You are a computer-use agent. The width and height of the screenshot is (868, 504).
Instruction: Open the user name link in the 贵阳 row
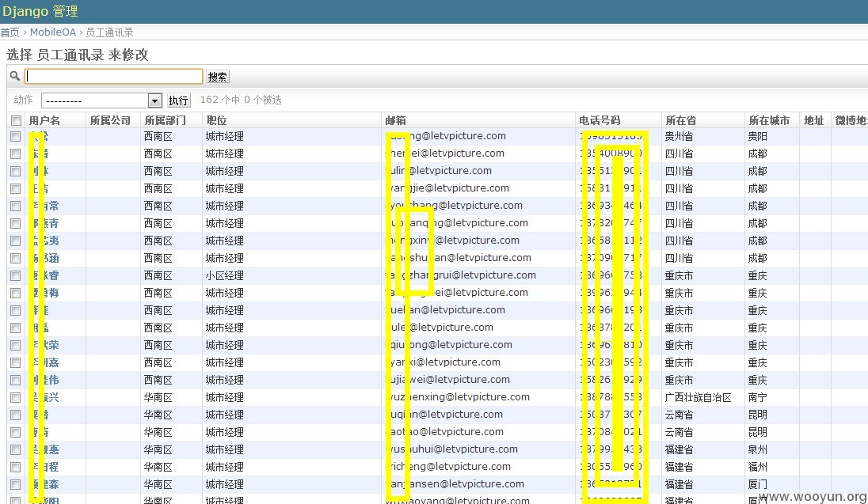pos(40,137)
